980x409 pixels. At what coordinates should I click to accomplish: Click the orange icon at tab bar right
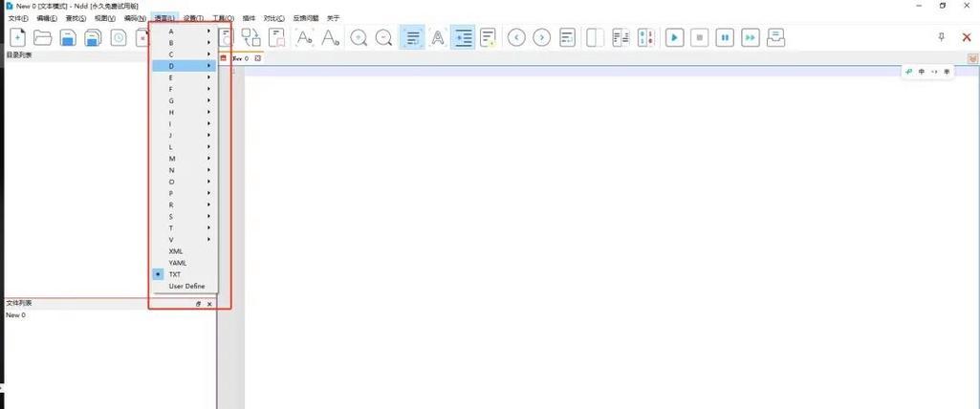pos(972,58)
